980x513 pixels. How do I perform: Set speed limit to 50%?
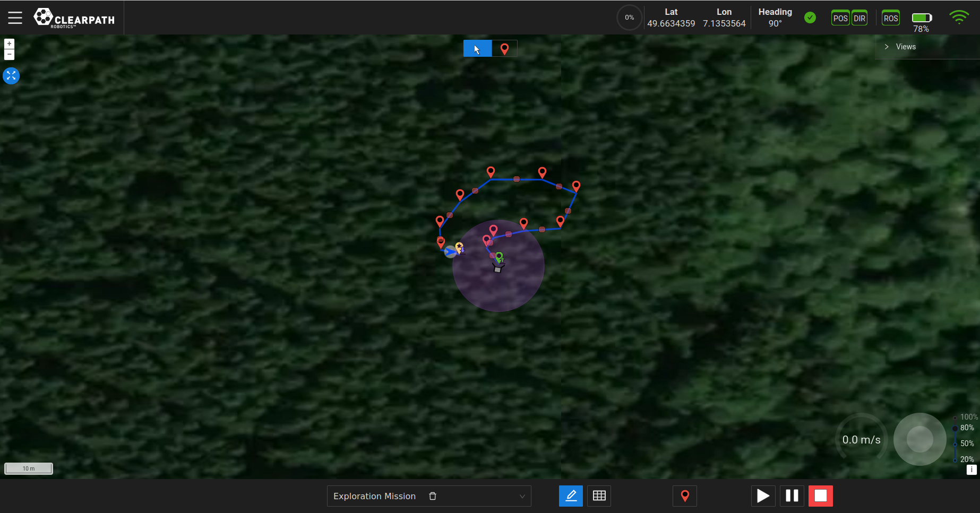[956, 444]
